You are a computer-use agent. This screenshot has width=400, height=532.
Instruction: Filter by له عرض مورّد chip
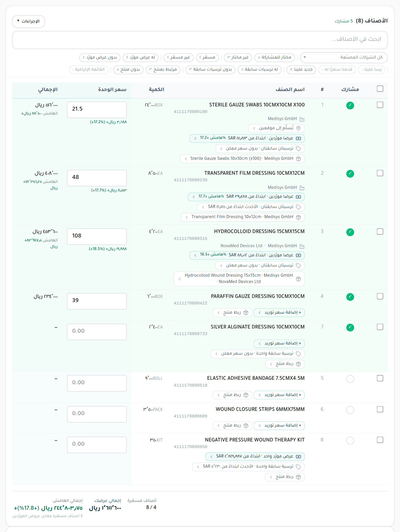coord(141,57)
